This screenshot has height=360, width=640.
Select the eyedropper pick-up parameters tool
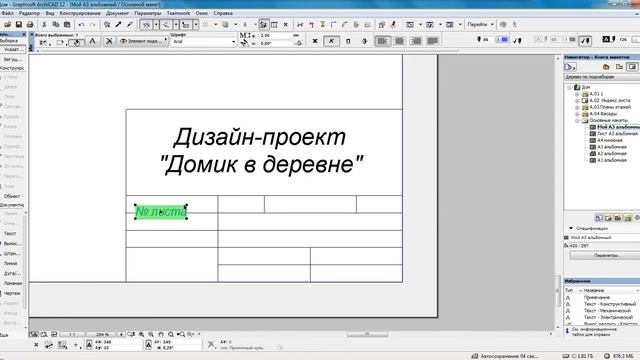click(x=118, y=24)
